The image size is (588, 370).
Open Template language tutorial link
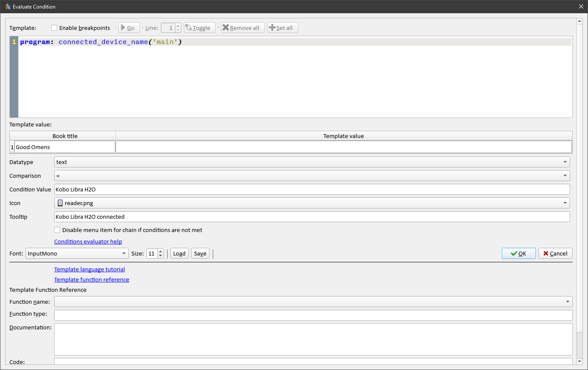(x=90, y=269)
